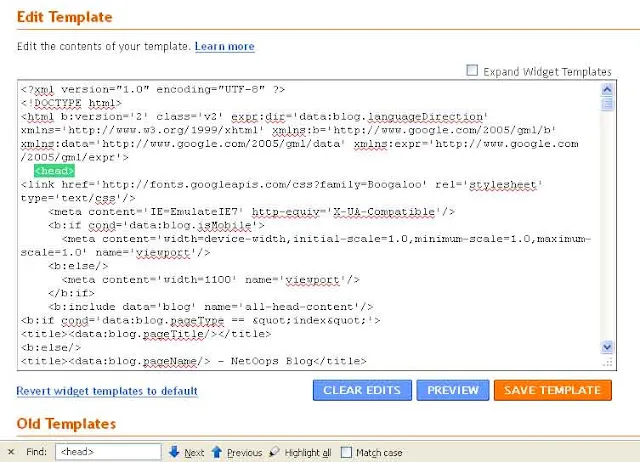
Task: Close the find bar with X
Action: [x=11, y=452]
